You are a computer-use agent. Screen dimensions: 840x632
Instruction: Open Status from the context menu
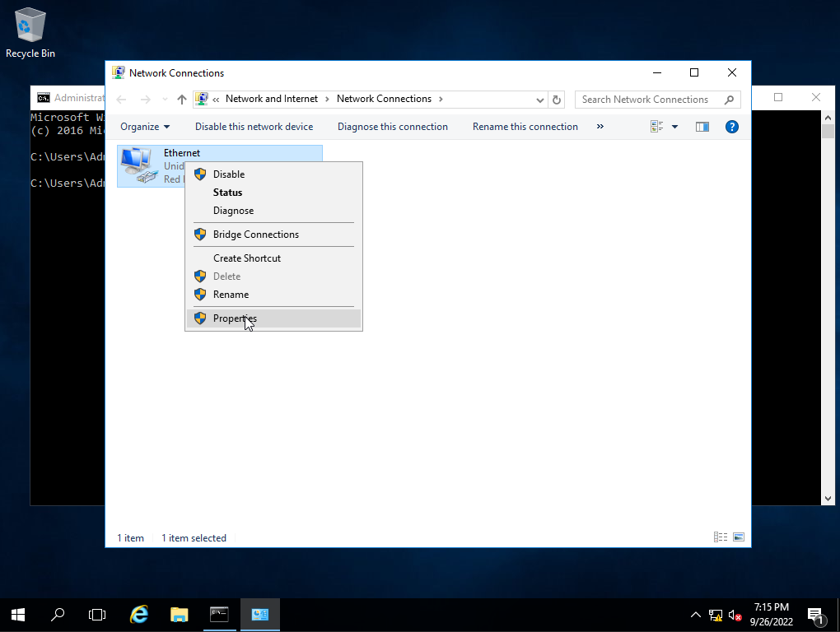273,192
